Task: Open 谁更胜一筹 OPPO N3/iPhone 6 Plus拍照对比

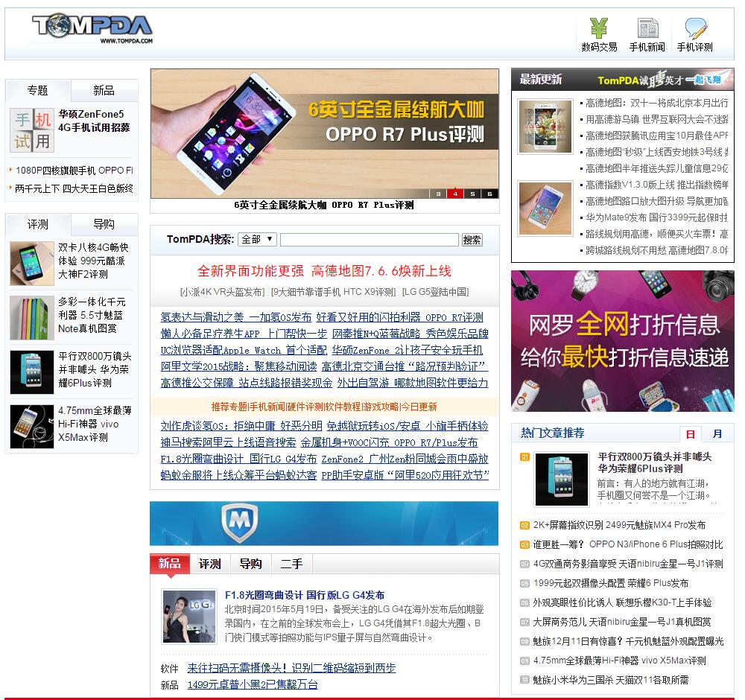Action: click(x=627, y=544)
